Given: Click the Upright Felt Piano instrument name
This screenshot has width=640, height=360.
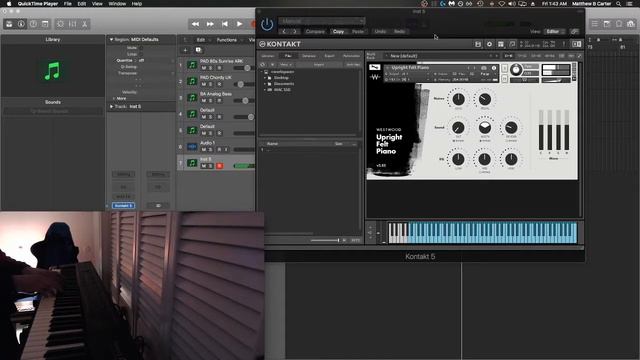Looking at the screenshot, I should (410, 67).
